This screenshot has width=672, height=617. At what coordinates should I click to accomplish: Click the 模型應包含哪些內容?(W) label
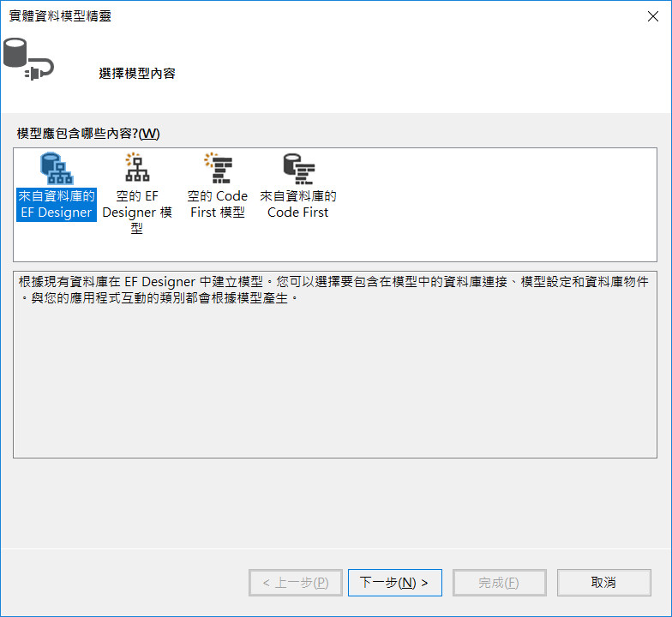point(88,134)
